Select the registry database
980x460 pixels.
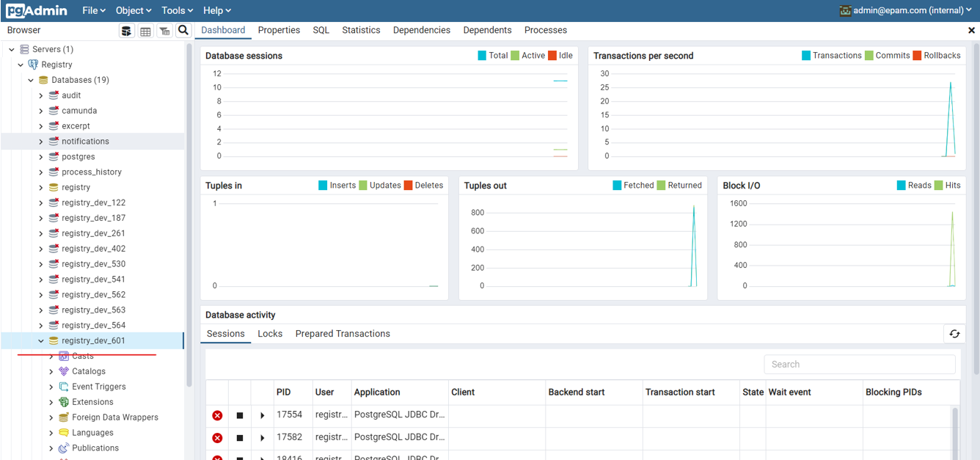(x=76, y=188)
